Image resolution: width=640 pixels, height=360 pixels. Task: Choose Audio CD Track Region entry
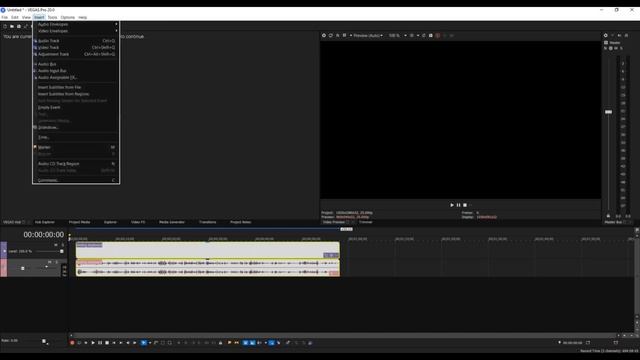tap(76, 164)
